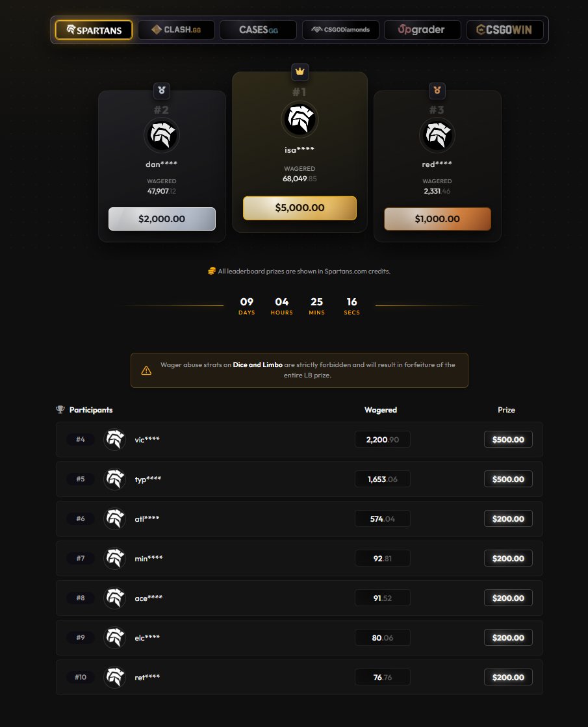Click the vic**** username
This screenshot has height=727, width=588.
pyautogui.click(x=147, y=440)
